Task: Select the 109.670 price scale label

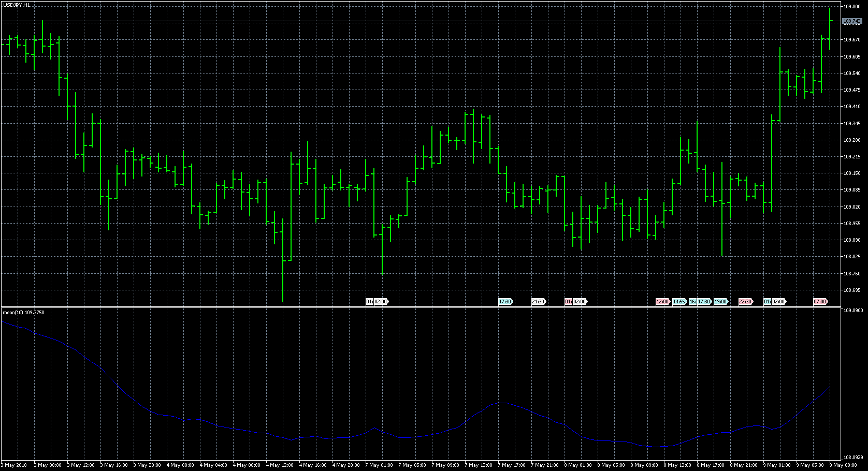Action: coord(852,40)
